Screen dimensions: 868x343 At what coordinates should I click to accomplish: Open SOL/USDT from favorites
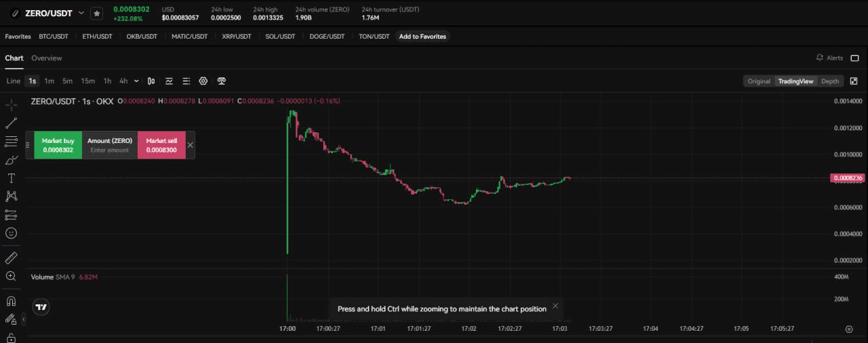[281, 36]
